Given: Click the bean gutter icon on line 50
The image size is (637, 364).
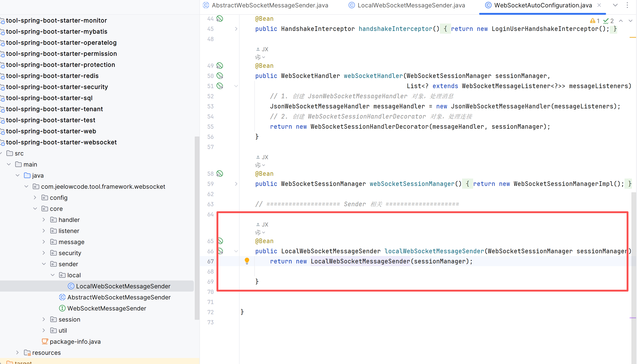Looking at the screenshot, I should coord(219,76).
